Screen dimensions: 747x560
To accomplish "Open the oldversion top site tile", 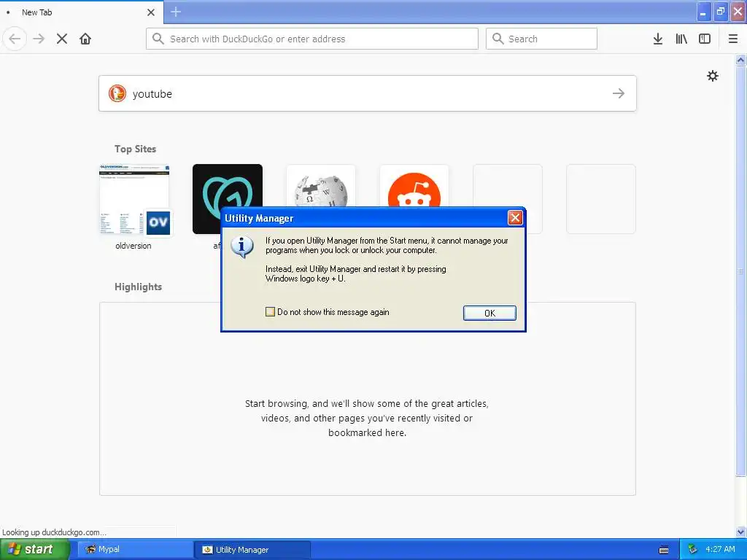I will pos(134,199).
